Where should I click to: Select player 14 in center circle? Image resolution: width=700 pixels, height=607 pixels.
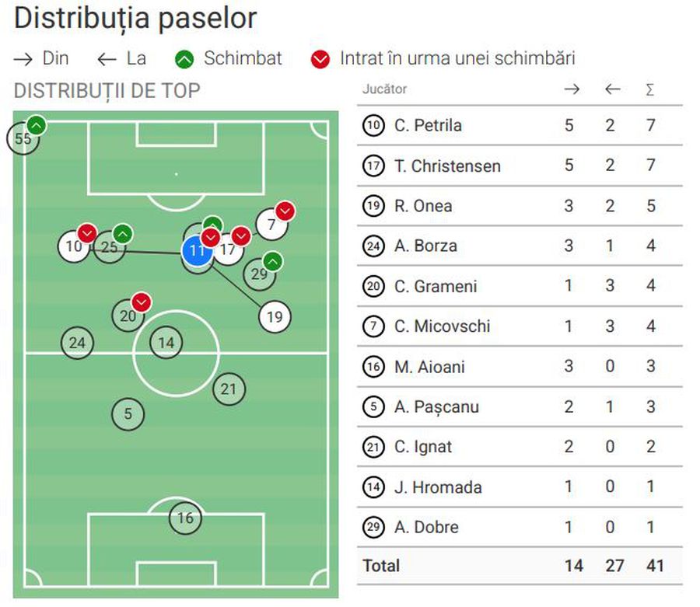166,343
